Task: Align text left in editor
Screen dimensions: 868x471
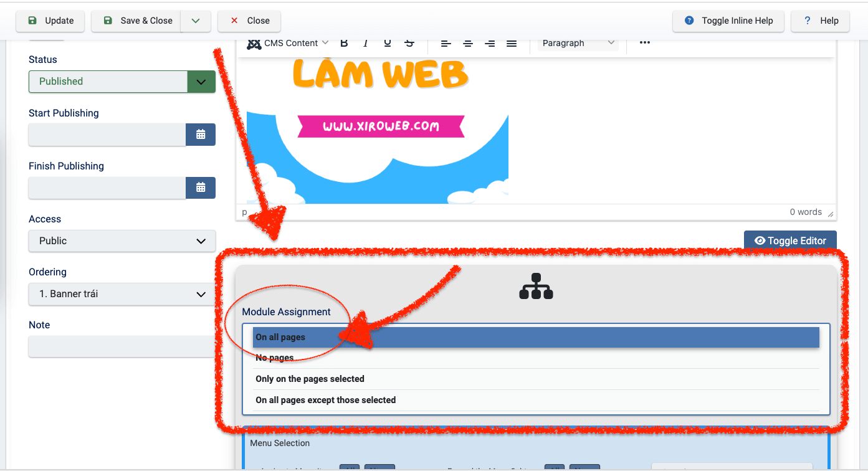Action: [x=446, y=43]
